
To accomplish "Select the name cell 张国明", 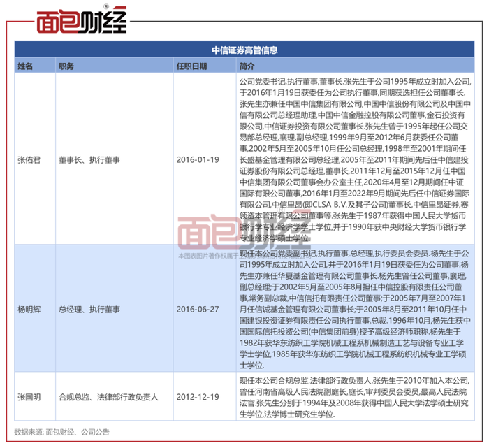I will pos(29,397).
